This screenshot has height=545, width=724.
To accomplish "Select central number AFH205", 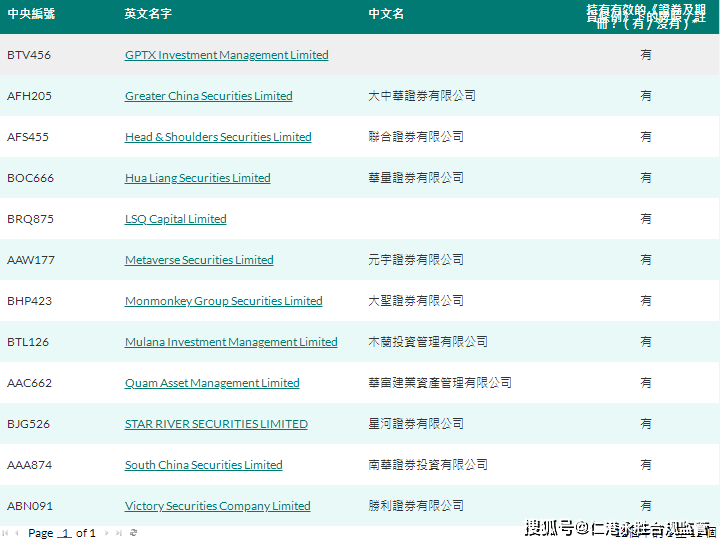I will [30, 96].
